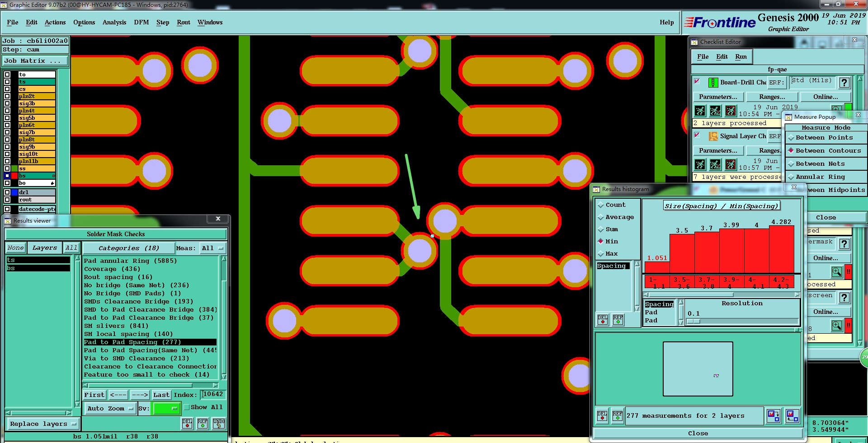Image resolution: width=868 pixels, height=443 pixels.
Task: Open Help menu in Graphic Editor
Action: 666,23
